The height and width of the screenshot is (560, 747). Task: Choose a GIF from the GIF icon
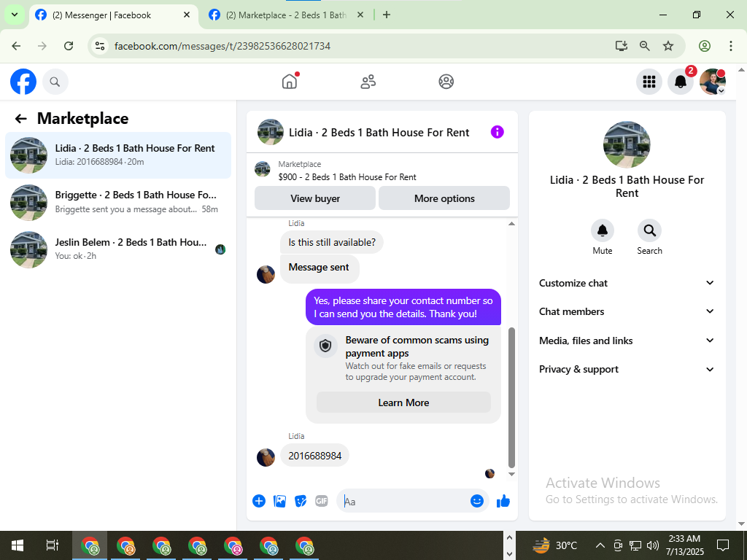click(322, 501)
